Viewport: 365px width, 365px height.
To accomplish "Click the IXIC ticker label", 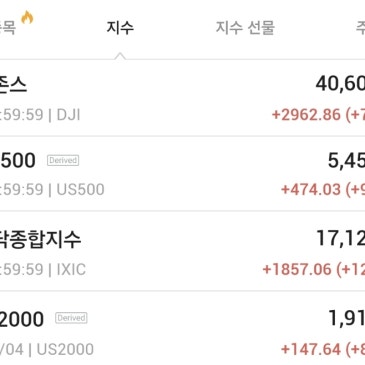I will pos(71,269).
